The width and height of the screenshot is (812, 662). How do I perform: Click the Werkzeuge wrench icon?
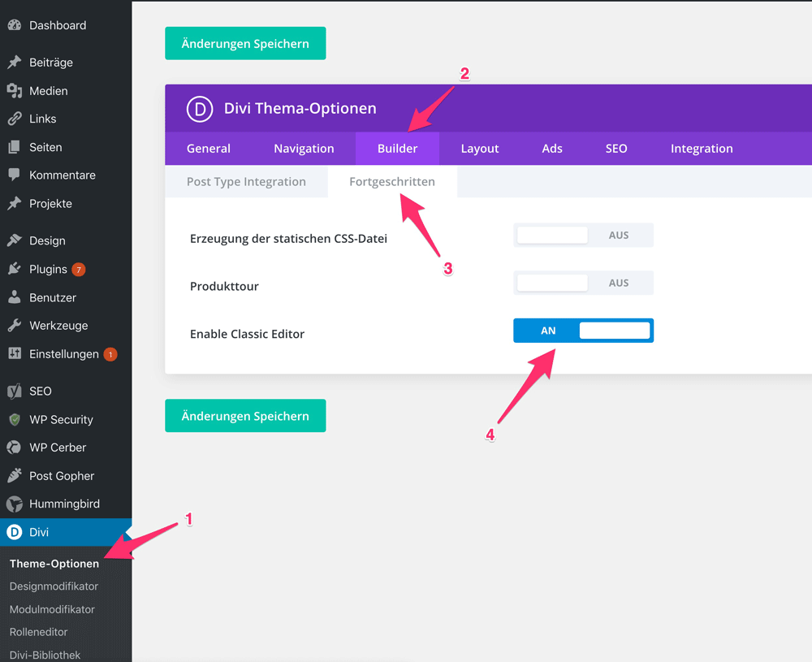[x=15, y=325]
